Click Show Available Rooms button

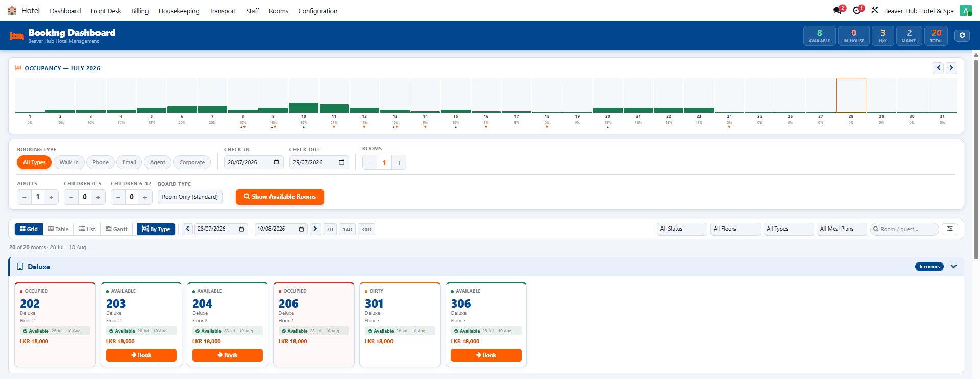pos(280,197)
